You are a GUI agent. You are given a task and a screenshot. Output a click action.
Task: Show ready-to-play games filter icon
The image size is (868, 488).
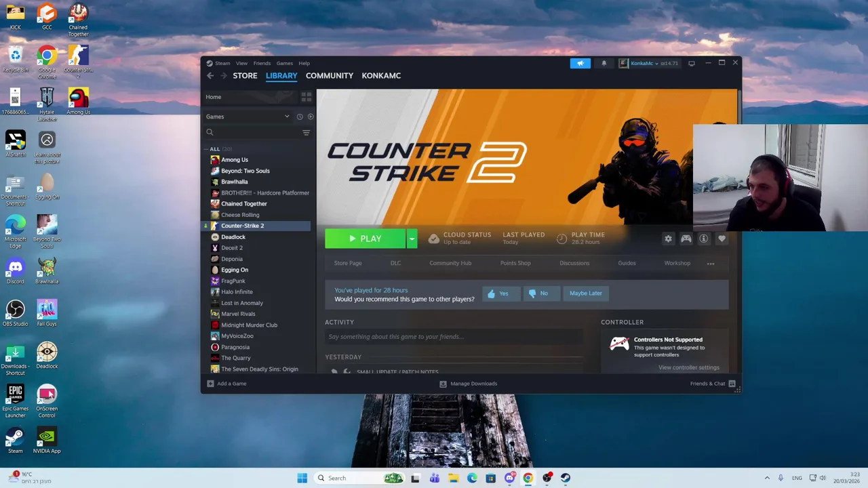click(311, 117)
